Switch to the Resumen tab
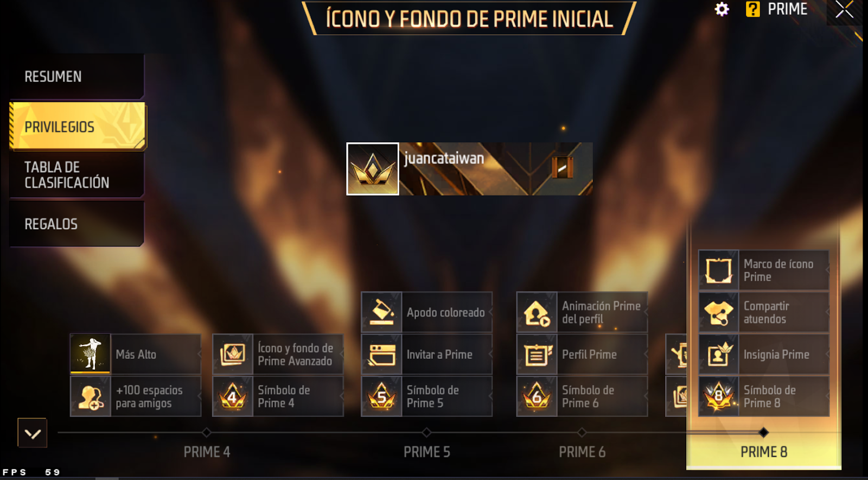 pos(76,77)
